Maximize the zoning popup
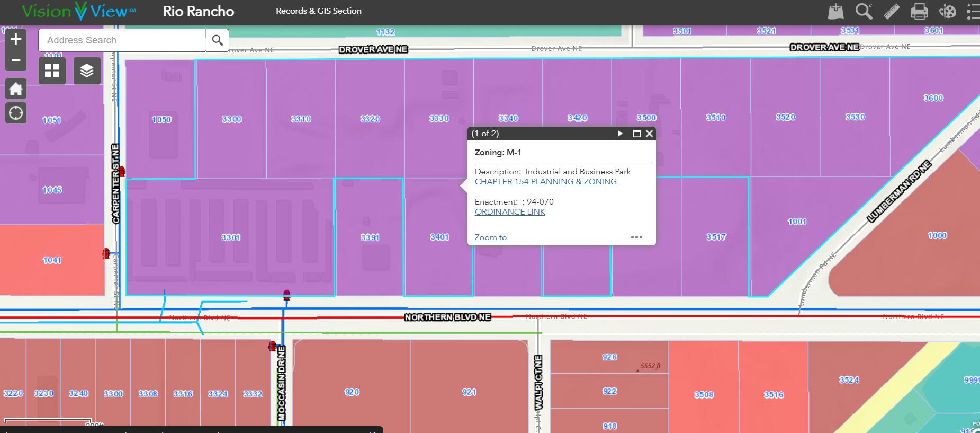Image resolution: width=980 pixels, height=433 pixels. click(x=637, y=134)
